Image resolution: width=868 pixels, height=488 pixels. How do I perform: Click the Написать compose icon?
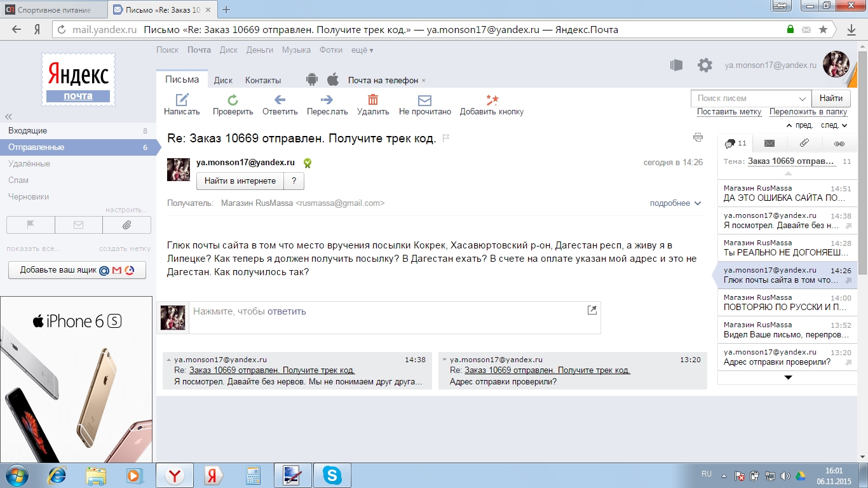tap(182, 100)
